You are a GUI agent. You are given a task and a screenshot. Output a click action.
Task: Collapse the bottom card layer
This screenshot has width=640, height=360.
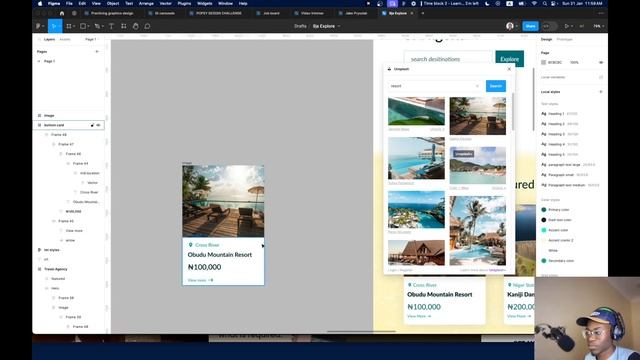tap(40, 125)
